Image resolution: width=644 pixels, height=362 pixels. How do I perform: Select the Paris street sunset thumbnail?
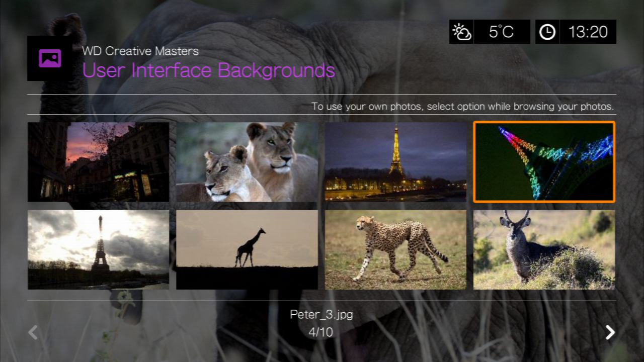click(x=98, y=162)
